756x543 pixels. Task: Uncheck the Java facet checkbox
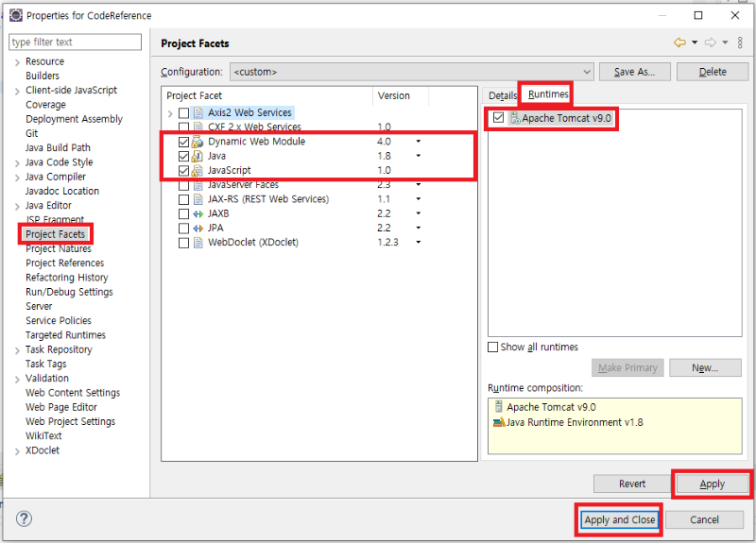click(183, 156)
